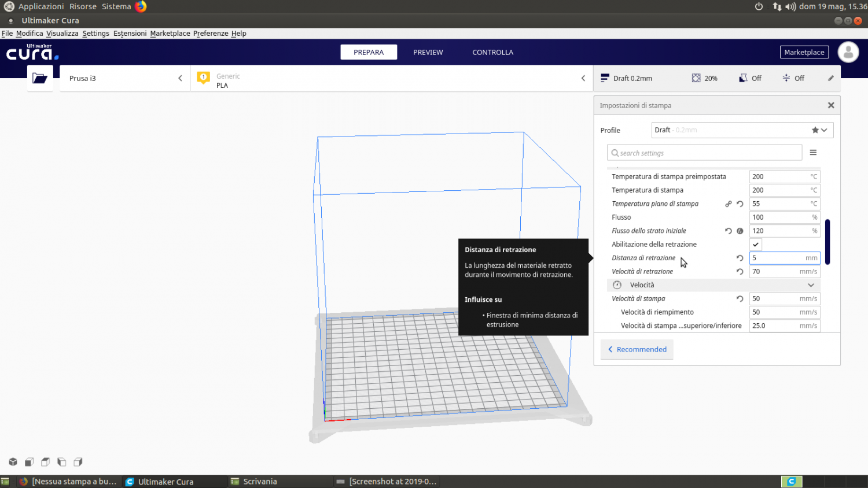Open the Marketplace button in header
The image size is (868, 488).
click(804, 52)
